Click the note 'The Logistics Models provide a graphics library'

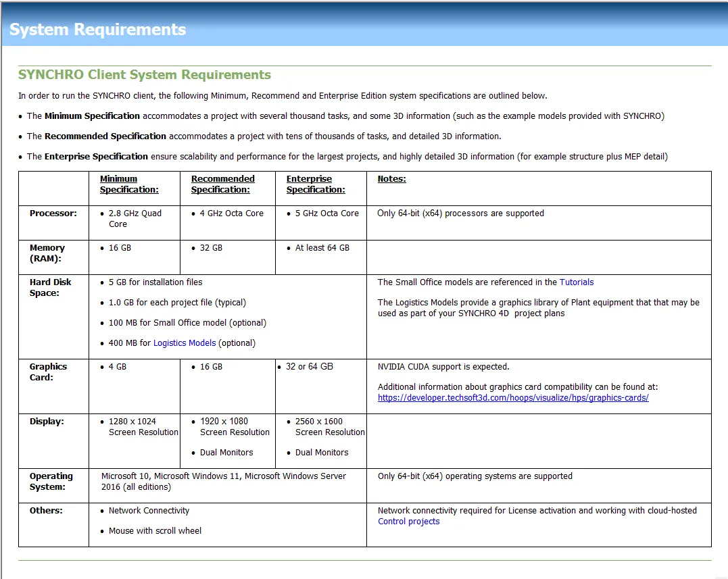539,308
